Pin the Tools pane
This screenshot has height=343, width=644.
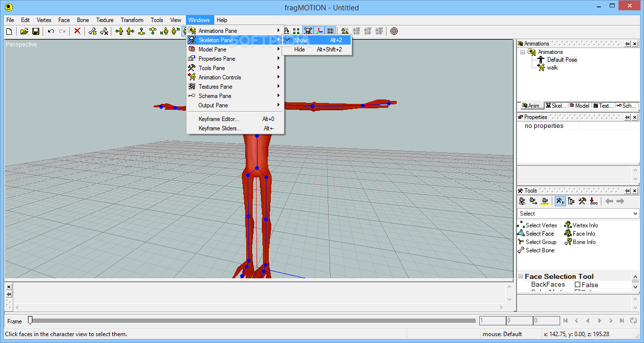[627, 191]
